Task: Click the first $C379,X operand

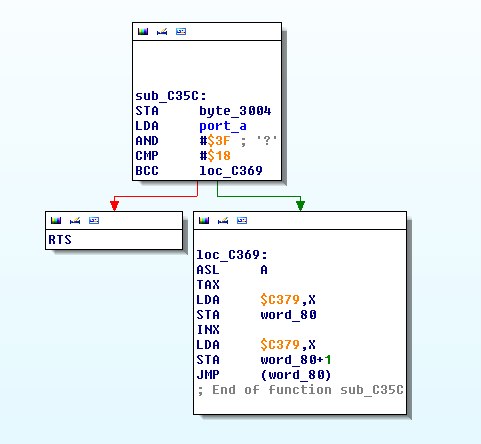Action: (x=288, y=300)
